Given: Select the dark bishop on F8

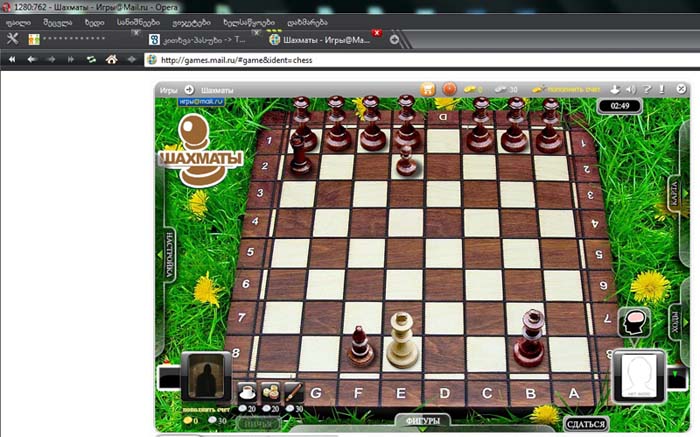Looking at the screenshot, I should [x=360, y=346].
